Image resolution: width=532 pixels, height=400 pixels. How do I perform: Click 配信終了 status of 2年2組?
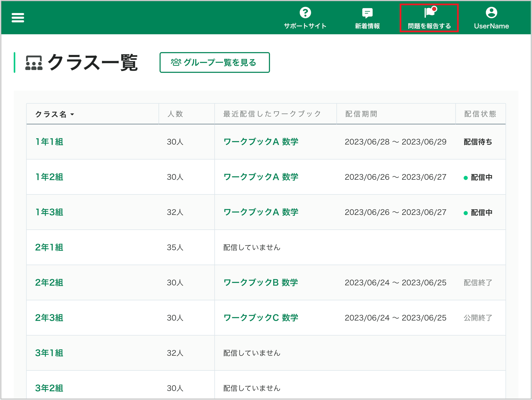click(x=478, y=282)
